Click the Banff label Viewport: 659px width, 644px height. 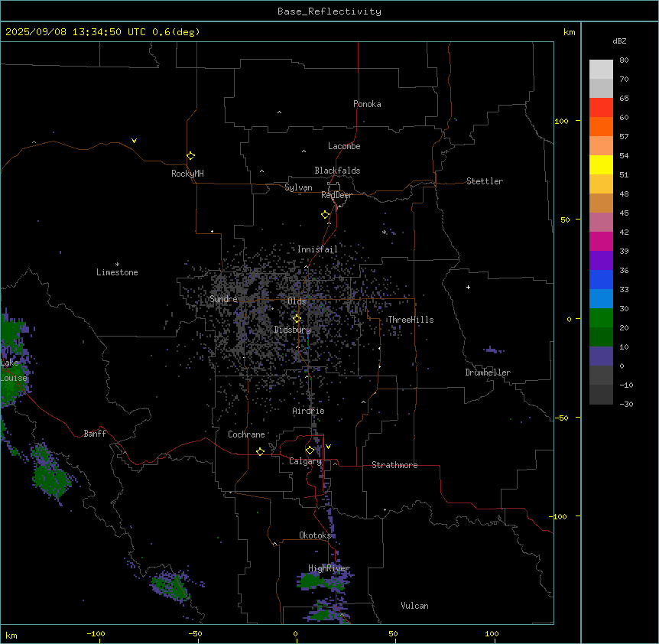95,434
